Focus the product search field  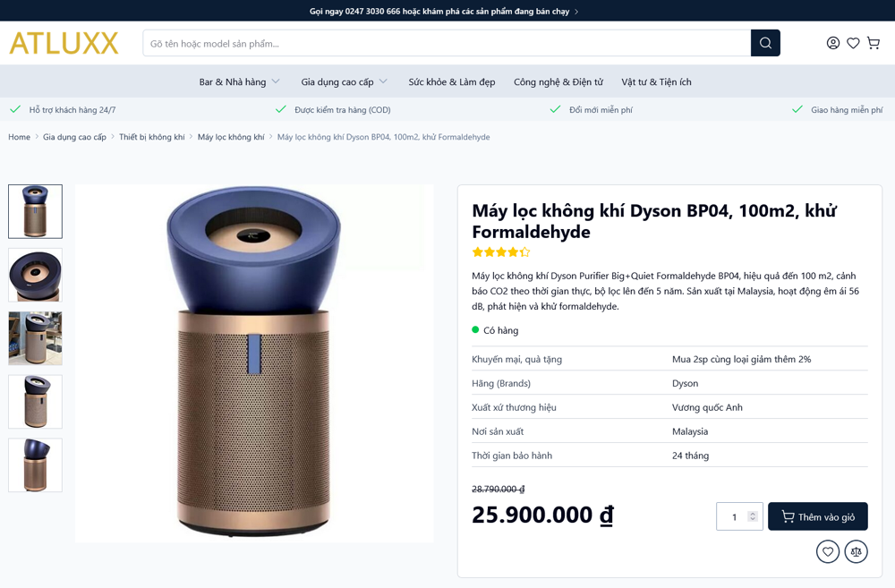(447, 43)
